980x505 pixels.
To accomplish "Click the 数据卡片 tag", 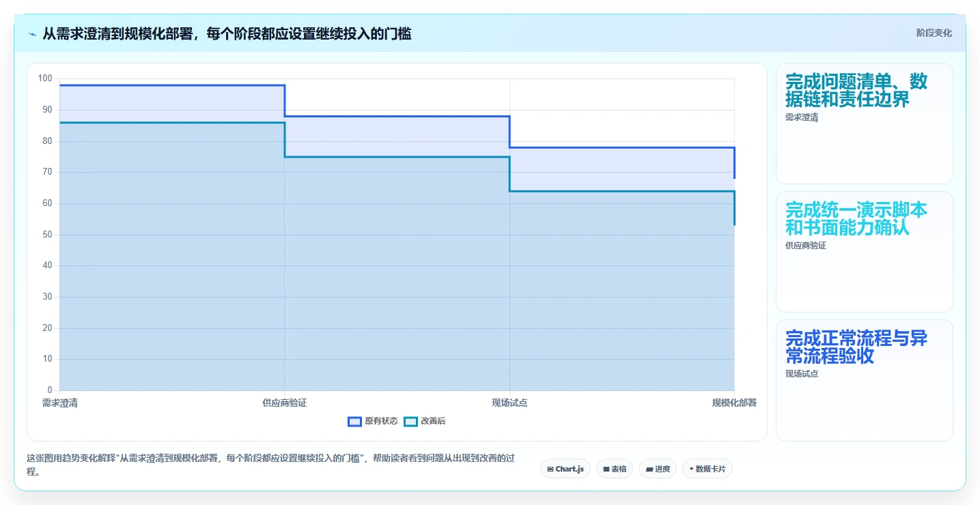I will tap(708, 469).
